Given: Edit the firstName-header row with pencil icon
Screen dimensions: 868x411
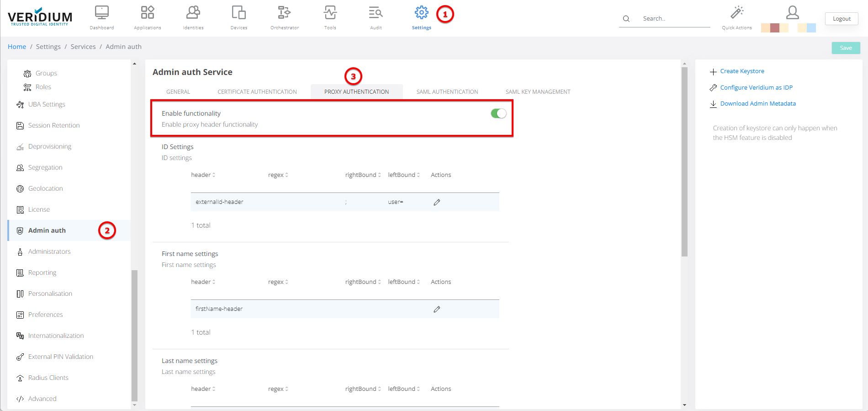Looking at the screenshot, I should tap(437, 309).
